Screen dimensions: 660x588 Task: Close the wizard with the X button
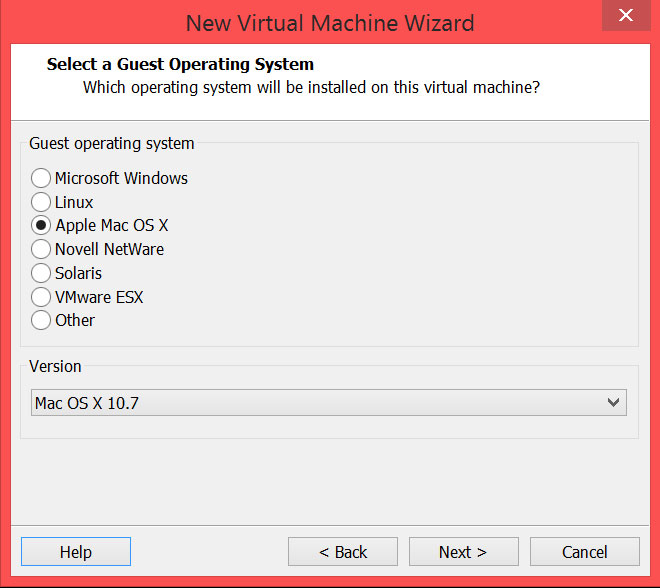(626, 16)
